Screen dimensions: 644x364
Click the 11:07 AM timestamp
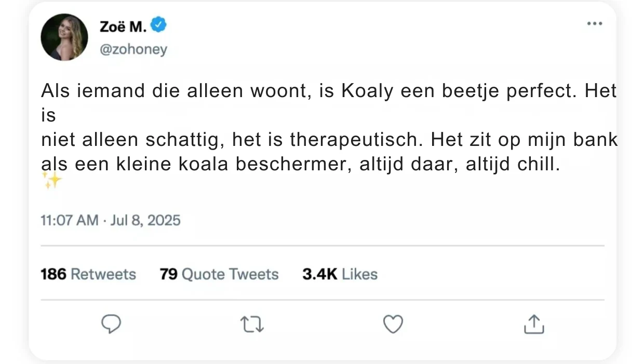tap(69, 220)
